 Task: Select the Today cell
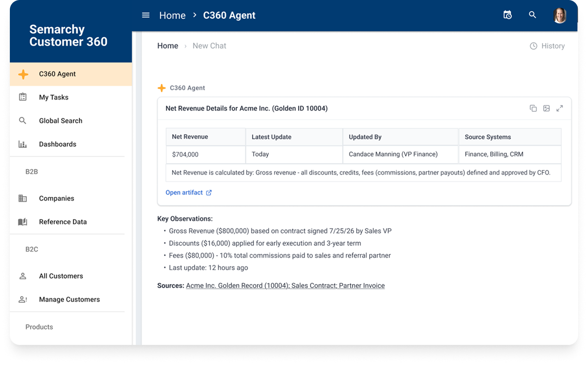(294, 154)
